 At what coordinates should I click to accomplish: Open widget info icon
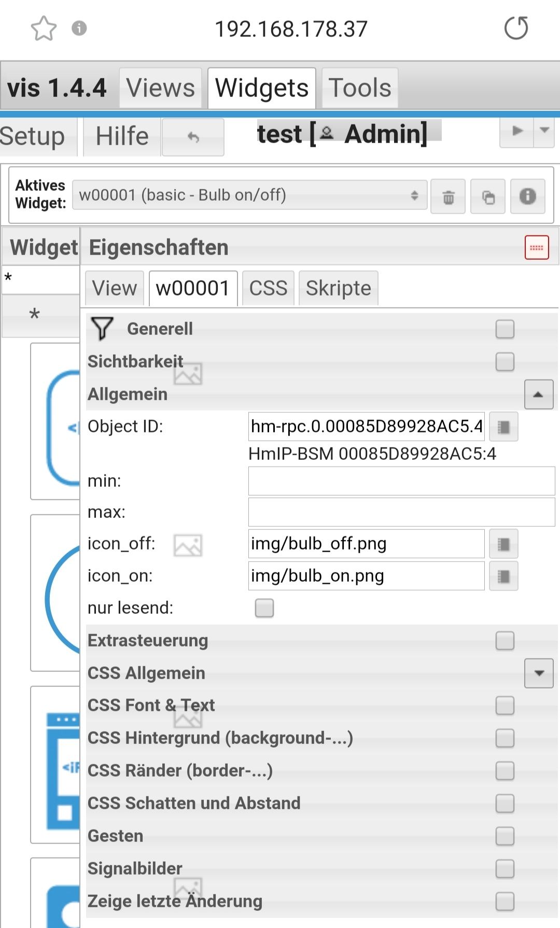click(x=527, y=196)
